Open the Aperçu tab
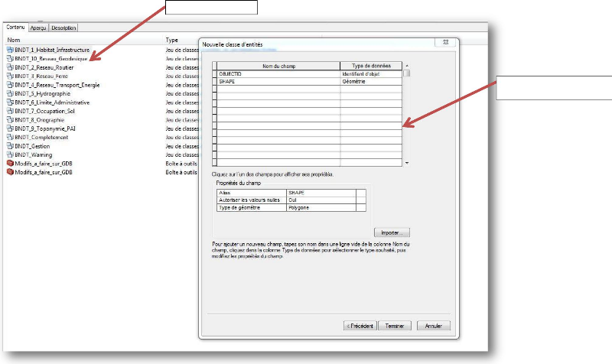 pyautogui.click(x=38, y=28)
